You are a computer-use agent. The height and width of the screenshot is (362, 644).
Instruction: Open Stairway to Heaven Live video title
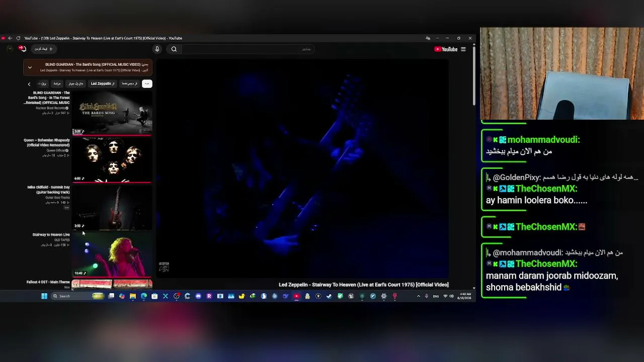coord(51,235)
